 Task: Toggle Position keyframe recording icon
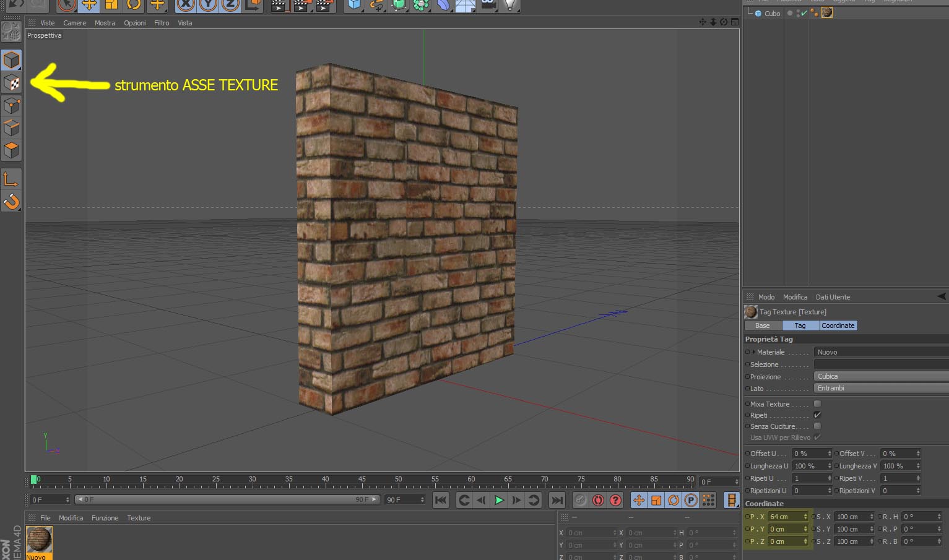tap(639, 500)
